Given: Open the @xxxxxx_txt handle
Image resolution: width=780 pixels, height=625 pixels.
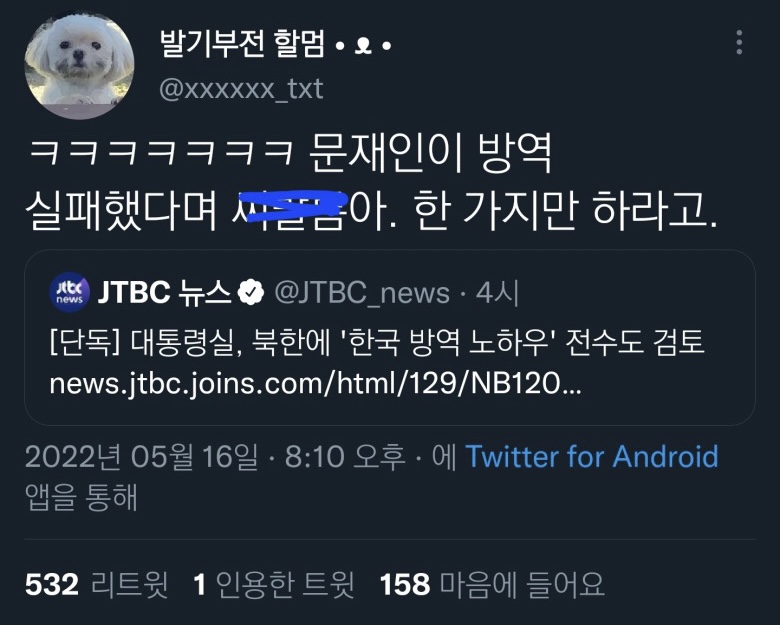Looking at the screenshot, I should tap(241, 89).
